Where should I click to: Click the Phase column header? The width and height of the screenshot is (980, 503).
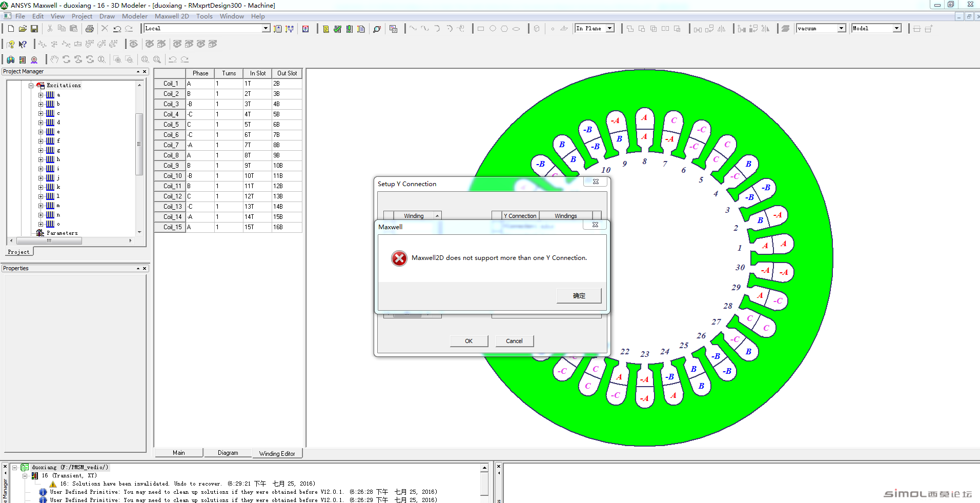200,73
